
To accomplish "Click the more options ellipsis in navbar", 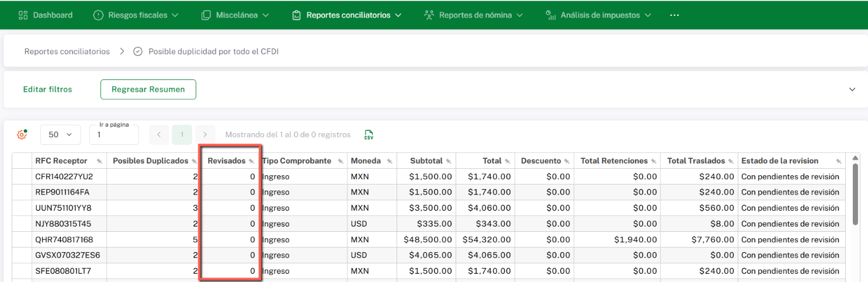I will (675, 15).
